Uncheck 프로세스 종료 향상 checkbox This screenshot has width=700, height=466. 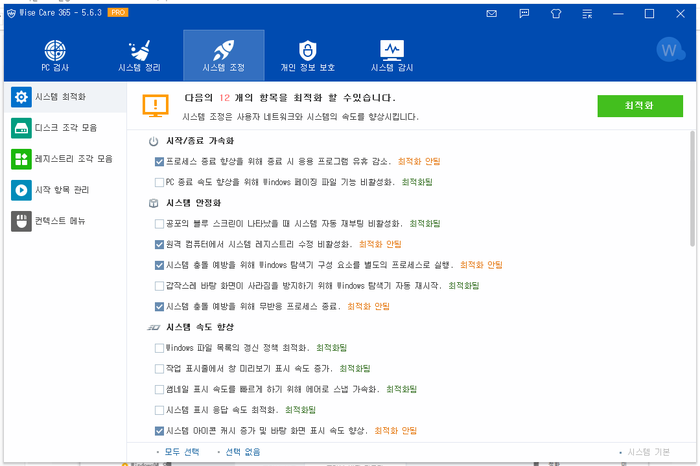click(159, 162)
